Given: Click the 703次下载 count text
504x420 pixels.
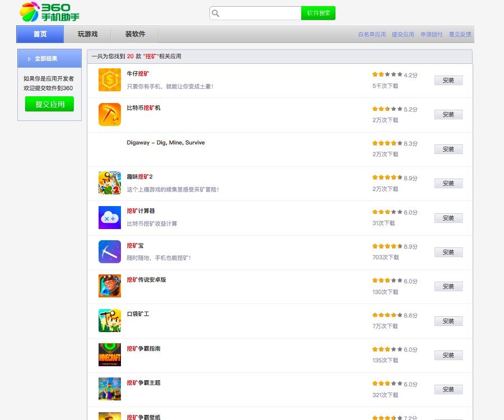Looking at the screenshot, I should click(x=385, y=258).
